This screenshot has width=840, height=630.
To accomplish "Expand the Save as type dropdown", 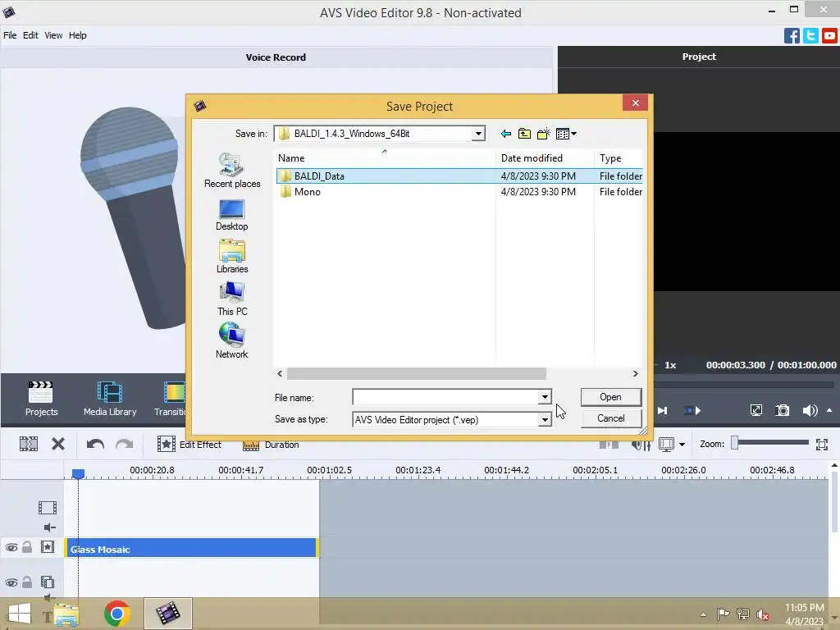I will (545, 419).
